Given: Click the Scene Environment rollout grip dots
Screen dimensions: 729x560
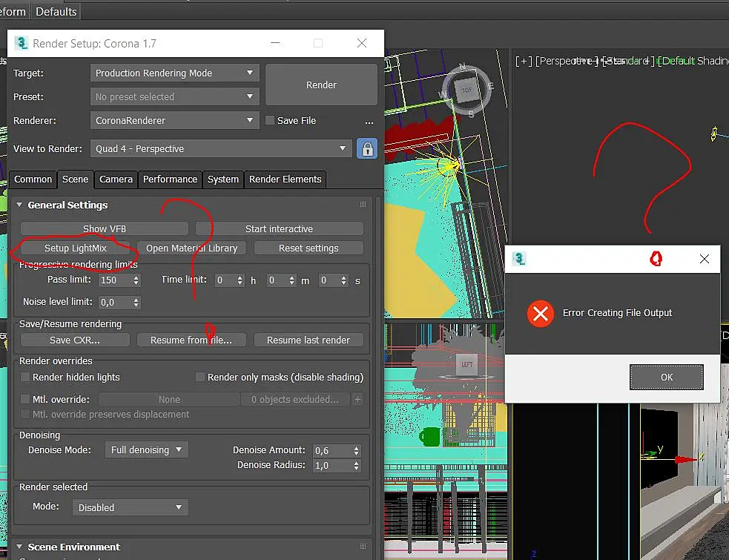Looking at the screenshot, I should (x=363, y=547).
